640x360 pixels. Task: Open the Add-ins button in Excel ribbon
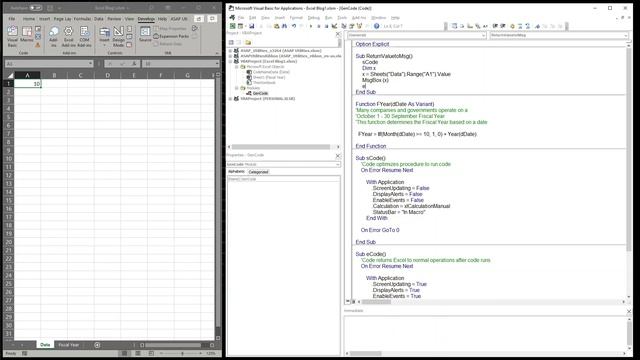tap(53, 36)
